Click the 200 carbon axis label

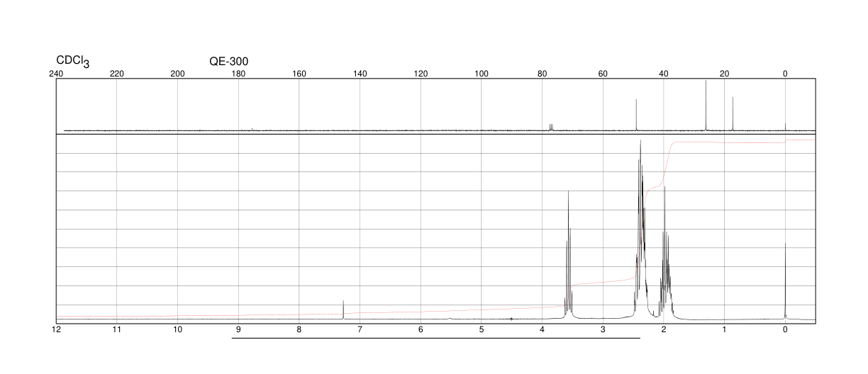click(178, 74)
